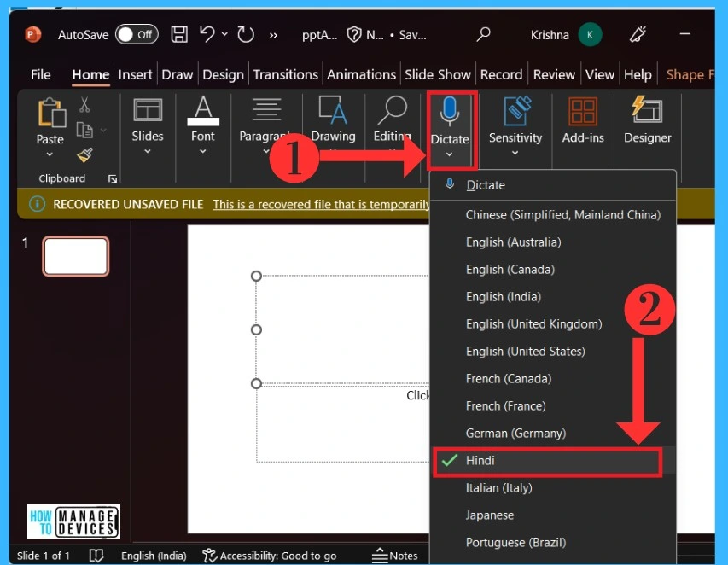
Task: Click Slide 1 of 1 status indicator
Action: (x=44, y=556)
